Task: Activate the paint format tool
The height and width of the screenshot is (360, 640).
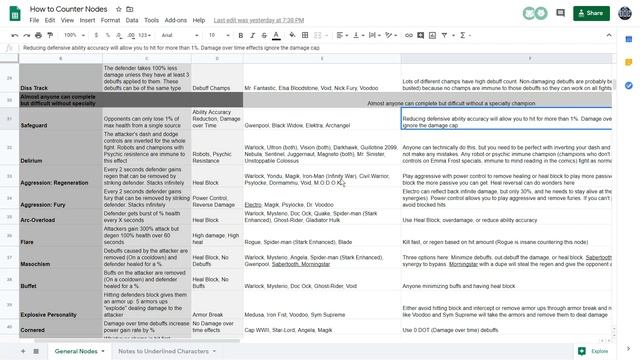Action: coord(50,36)
